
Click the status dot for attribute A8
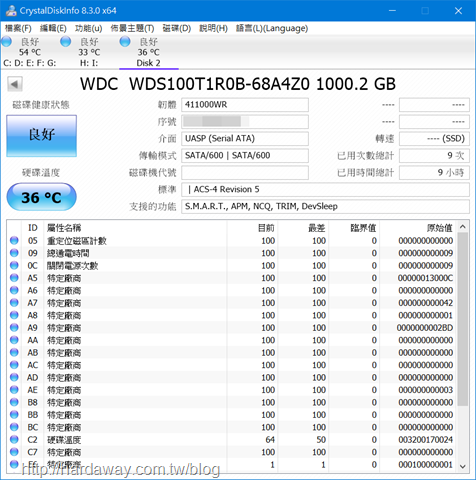click(14, 315)
